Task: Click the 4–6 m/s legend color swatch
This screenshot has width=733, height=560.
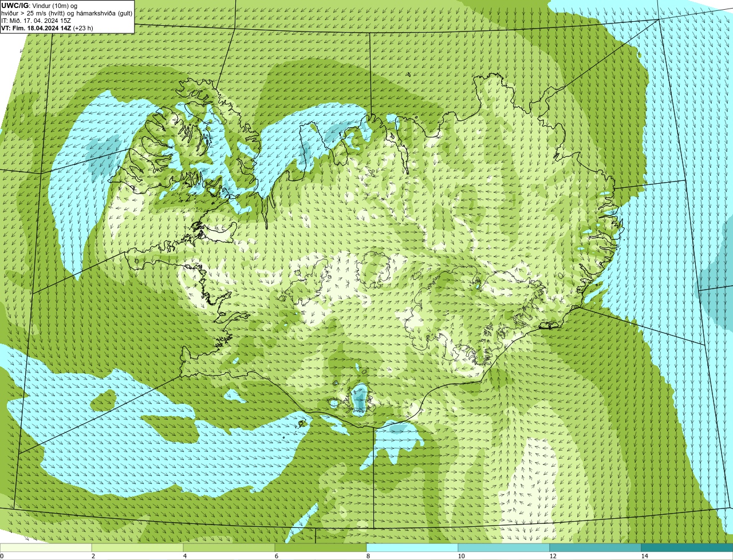Action: 229,547
